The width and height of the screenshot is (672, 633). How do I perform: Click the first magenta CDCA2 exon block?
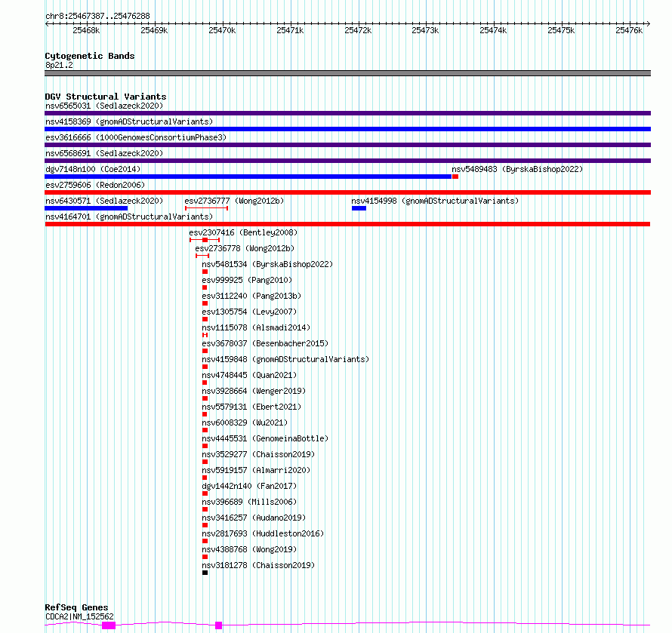pos(109,625)
